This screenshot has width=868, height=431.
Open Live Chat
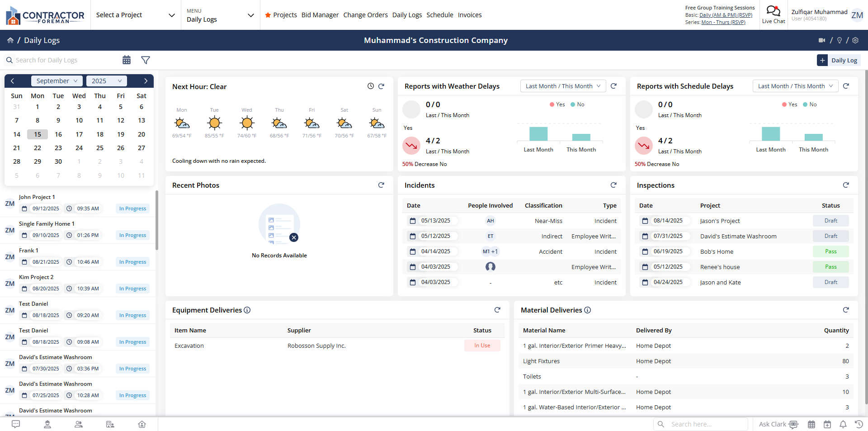pos(773,14)
